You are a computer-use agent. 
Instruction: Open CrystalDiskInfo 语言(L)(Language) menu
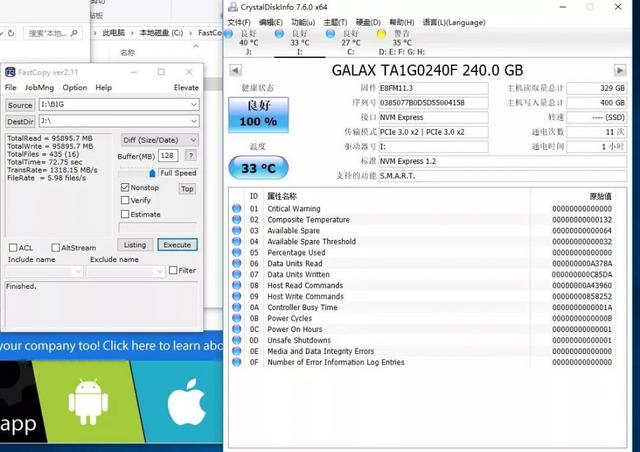click(454, 22)
